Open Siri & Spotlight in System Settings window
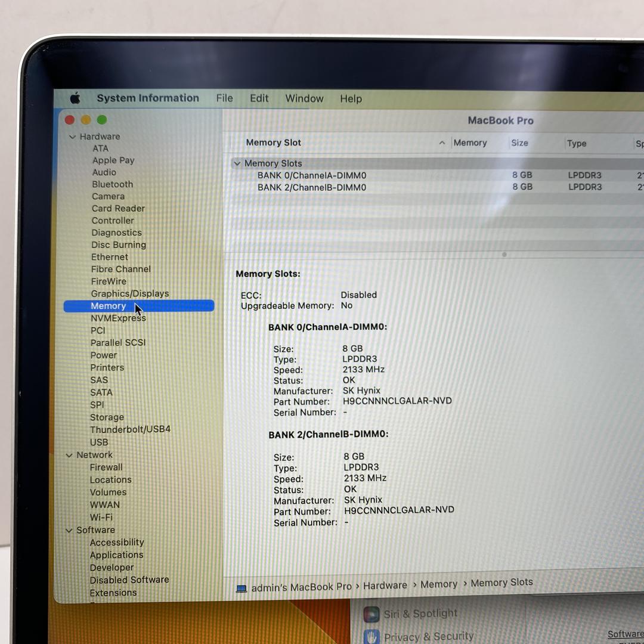 tap(420, 614)
